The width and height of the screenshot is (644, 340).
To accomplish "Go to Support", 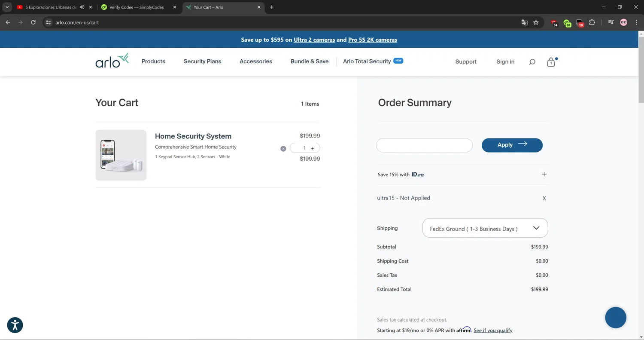I will [x=466, y=62].
